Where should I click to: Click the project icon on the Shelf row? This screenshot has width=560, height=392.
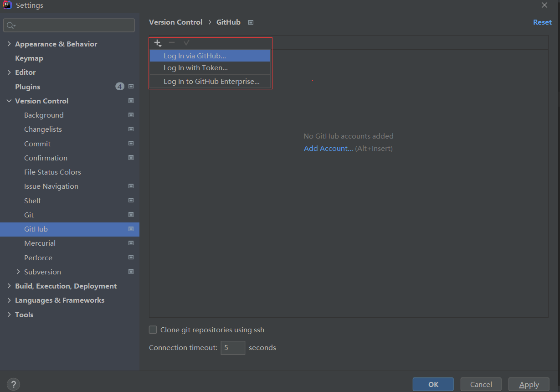point(131,201)
